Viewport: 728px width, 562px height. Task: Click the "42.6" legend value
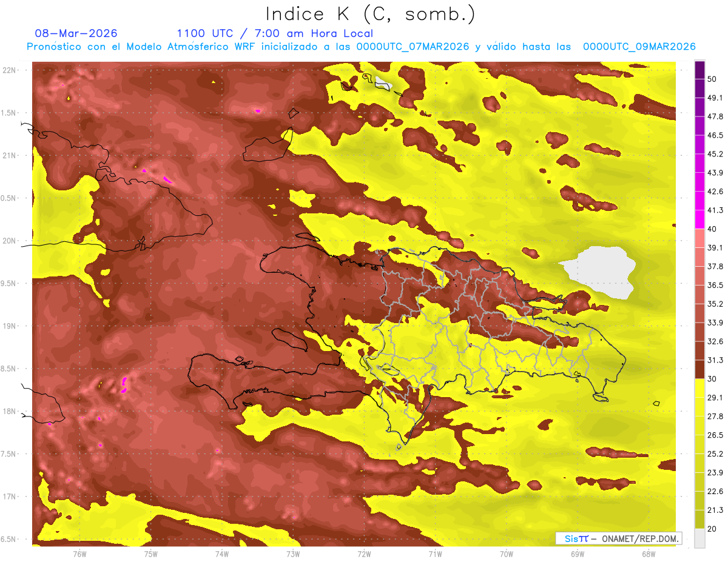pyautogui.click(x=715, y=192)
